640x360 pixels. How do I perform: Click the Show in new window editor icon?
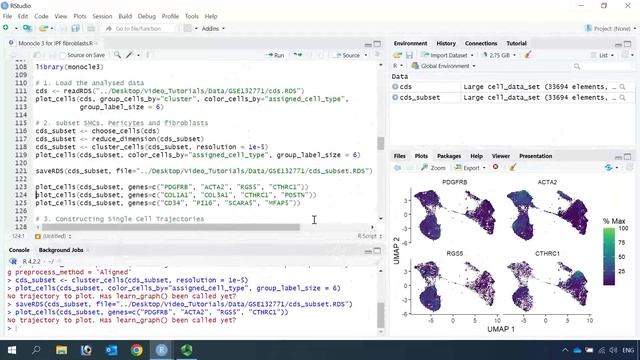(x=37, y=55)
